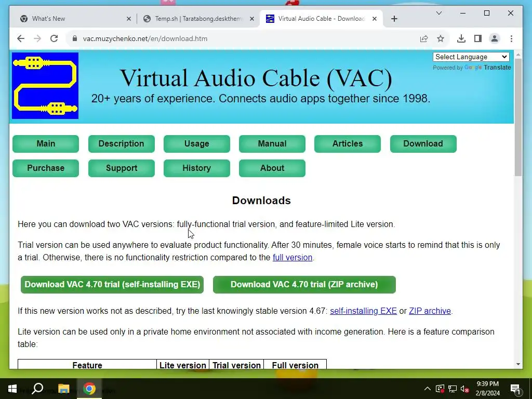Open the History page
The image size is (532, 399).
(x=197, y=168)
